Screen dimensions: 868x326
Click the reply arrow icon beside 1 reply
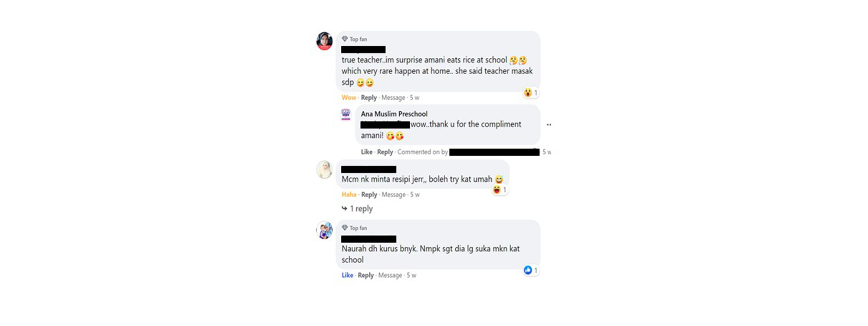coord(344,208)
